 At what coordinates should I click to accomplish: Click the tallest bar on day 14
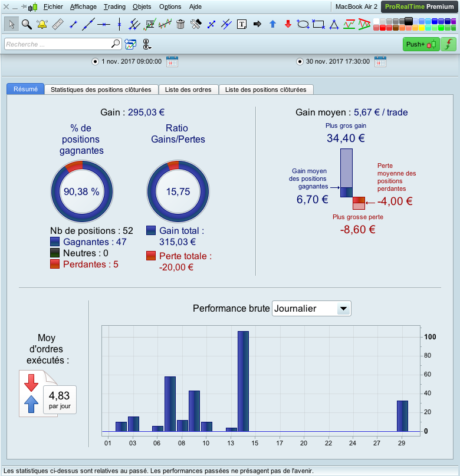[x=243, y=381]
